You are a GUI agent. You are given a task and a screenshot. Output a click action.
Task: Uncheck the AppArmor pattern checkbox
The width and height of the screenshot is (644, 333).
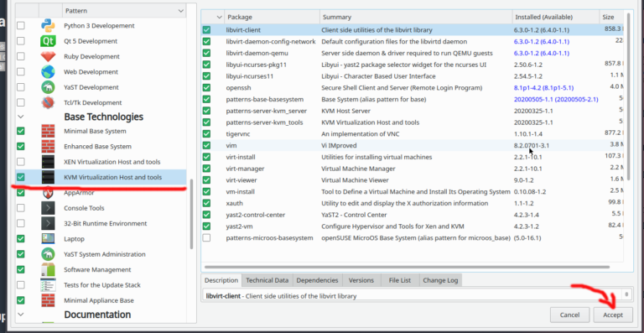pos(20,193)
